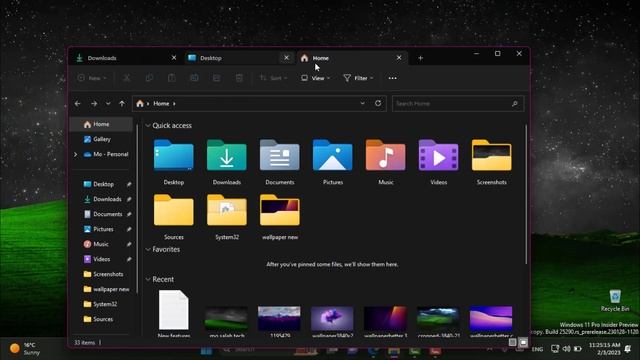Click the Rename toolbar icon
This screenshot has width=640, height=360.
(194, 78)
